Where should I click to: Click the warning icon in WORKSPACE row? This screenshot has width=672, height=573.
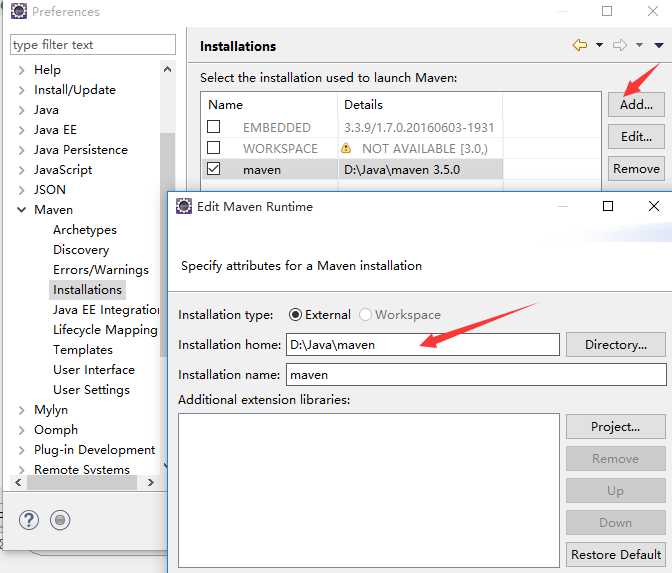pyautogui.click(x=346, y=148)
